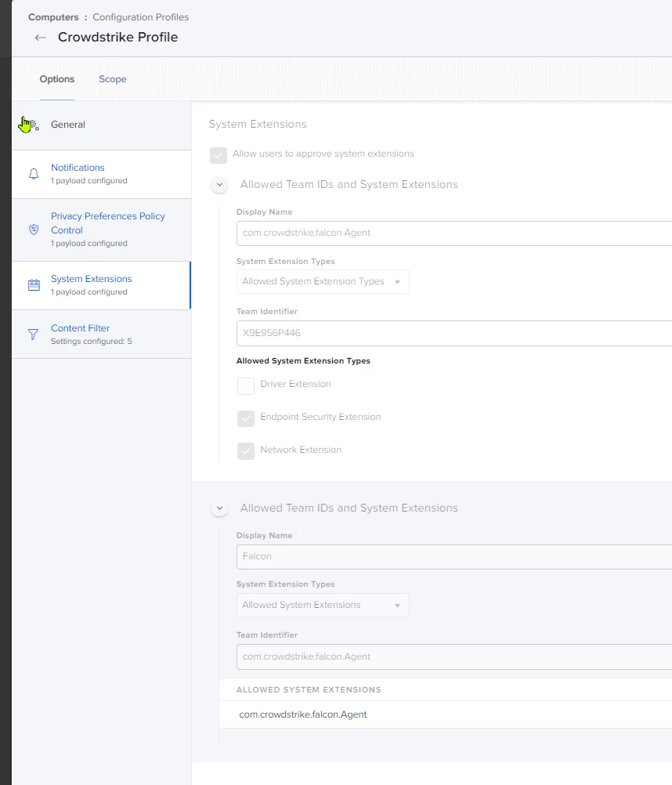
Task: Switch to the Scope tab
Action: 113,79
